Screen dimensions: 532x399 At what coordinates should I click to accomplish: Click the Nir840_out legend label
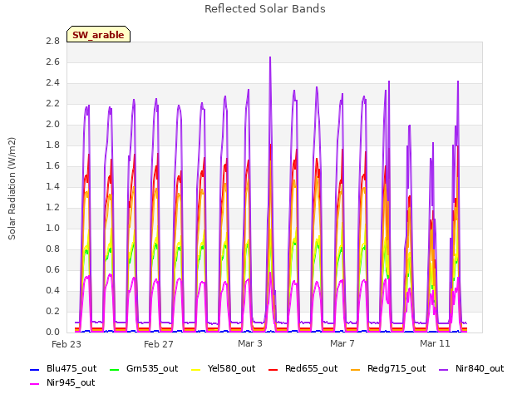pyautogui.click(x=480, y=368)
